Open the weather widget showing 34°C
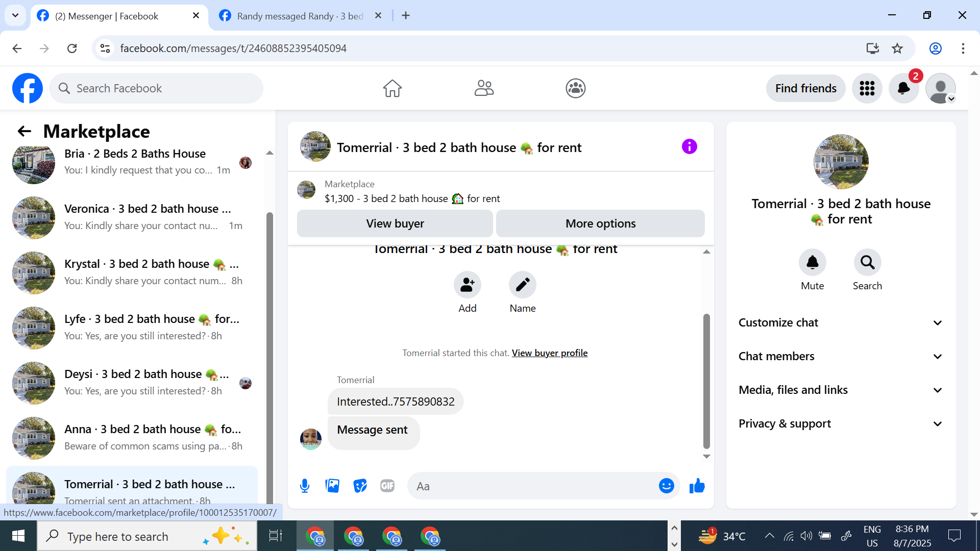 722,536
